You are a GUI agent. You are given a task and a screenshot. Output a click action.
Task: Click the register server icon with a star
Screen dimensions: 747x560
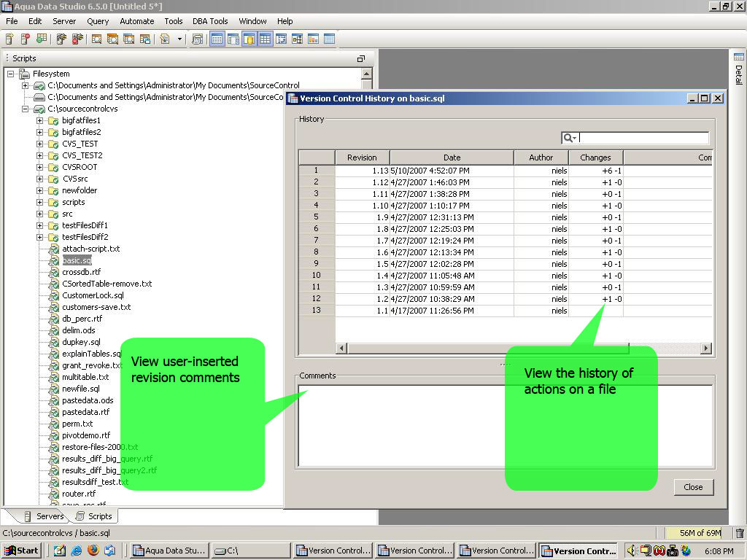click(9, 39)
